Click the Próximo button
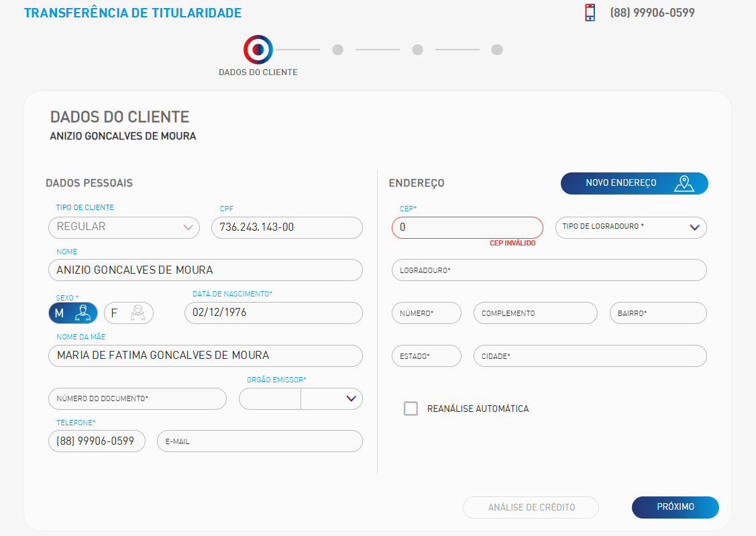Image resolution: width=756 pixels, height=536 pixels. coord(675,507)
